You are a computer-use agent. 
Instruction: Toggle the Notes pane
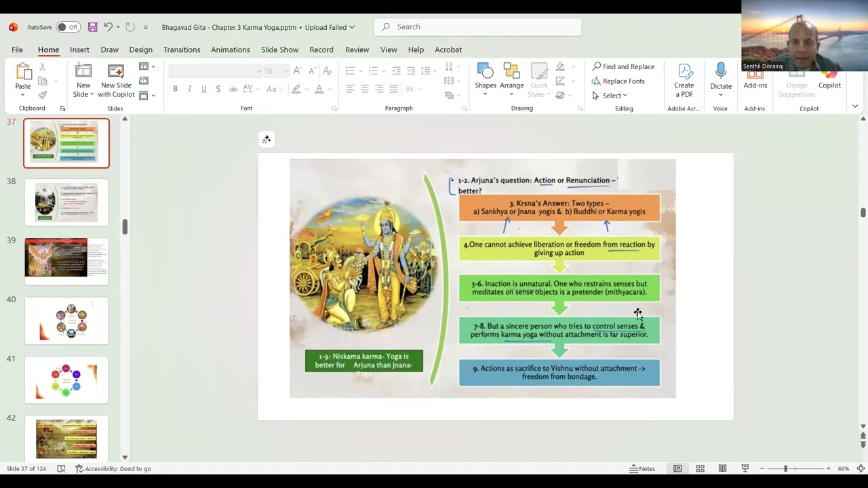pyautogui.click(x=642, y=468)
